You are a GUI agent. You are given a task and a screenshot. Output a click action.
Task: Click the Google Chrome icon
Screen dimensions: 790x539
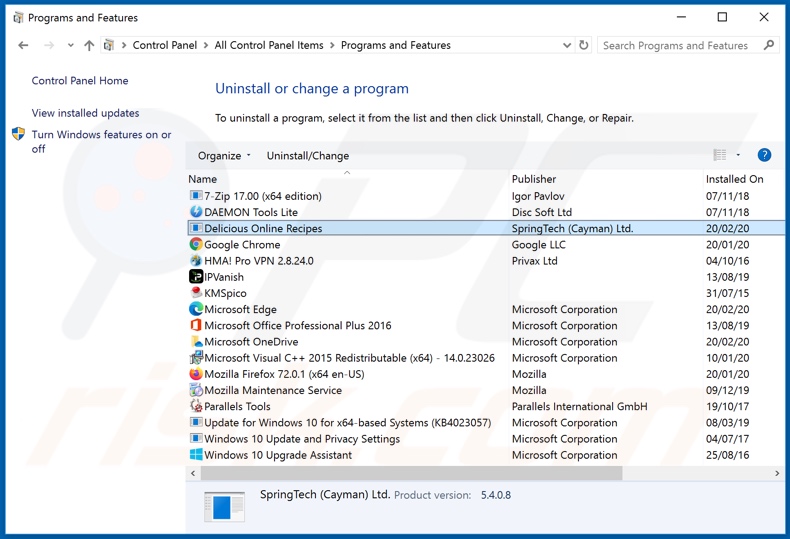(195, 244)
